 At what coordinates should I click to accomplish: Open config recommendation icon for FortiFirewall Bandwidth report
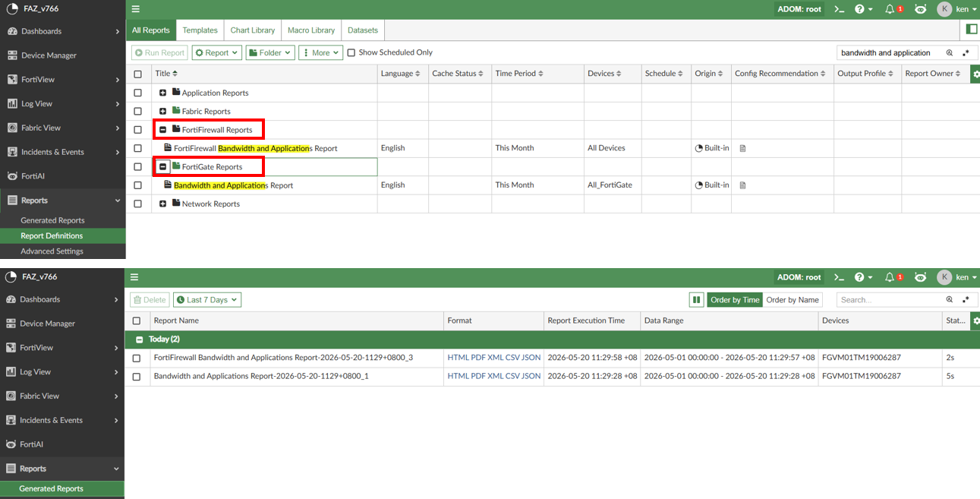[742, 148]
